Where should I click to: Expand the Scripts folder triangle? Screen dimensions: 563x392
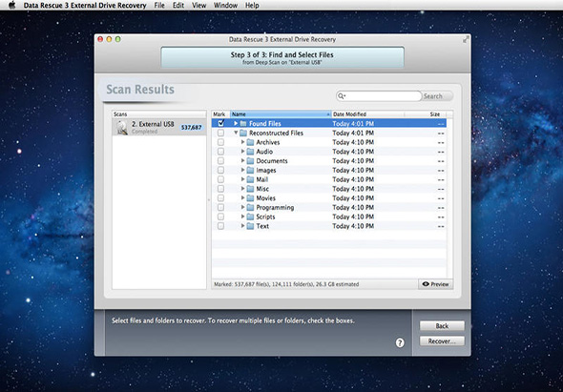tap(242, 217)
